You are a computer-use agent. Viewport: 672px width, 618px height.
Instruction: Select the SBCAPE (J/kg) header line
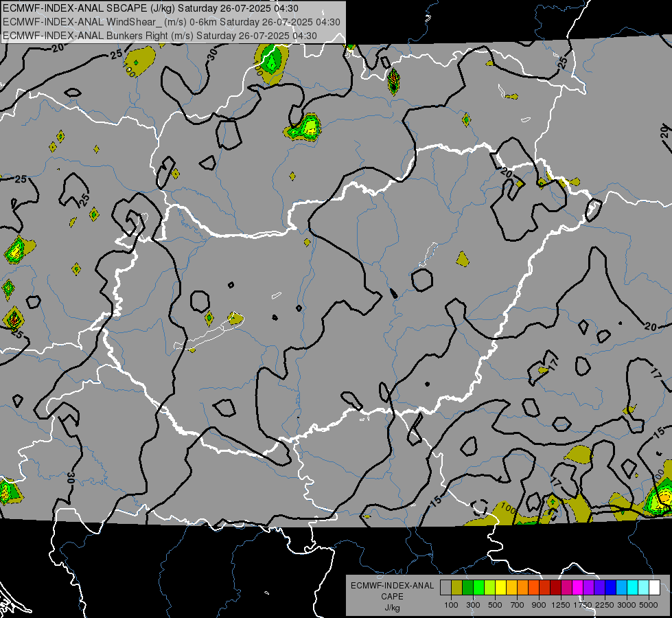[x=150, y=8]
